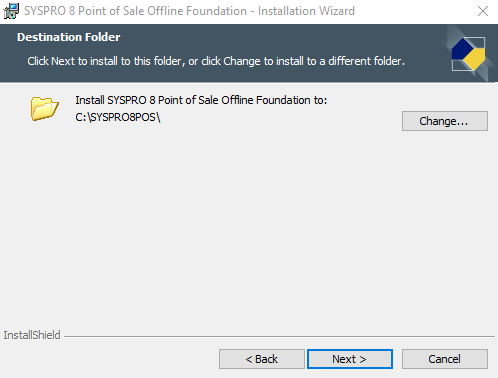
Task: Click the Destination Folder heading
Action: pos(69,37)
